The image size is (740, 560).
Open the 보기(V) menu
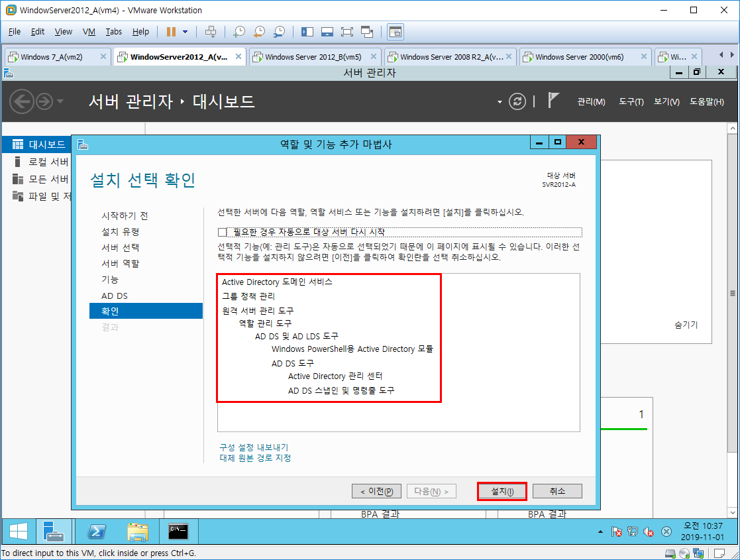(x=666, y=101)
